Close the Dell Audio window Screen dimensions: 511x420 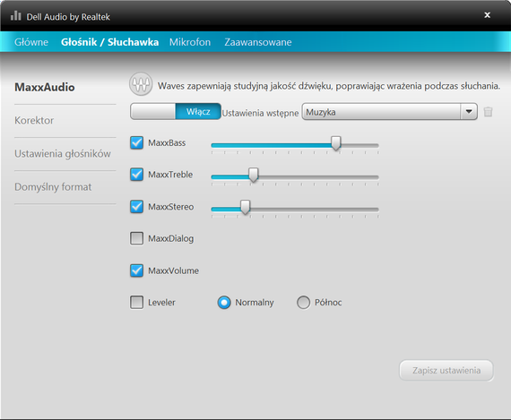pos(487,15)
